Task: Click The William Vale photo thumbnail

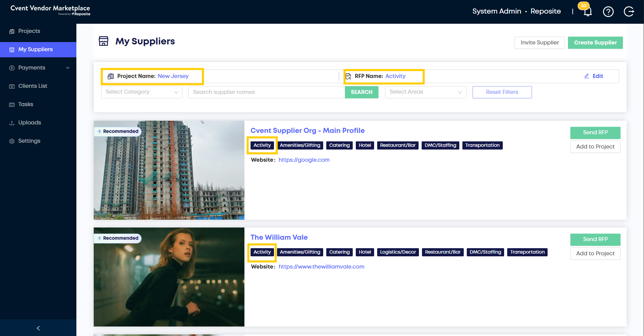Action: (x=169, y=277)
